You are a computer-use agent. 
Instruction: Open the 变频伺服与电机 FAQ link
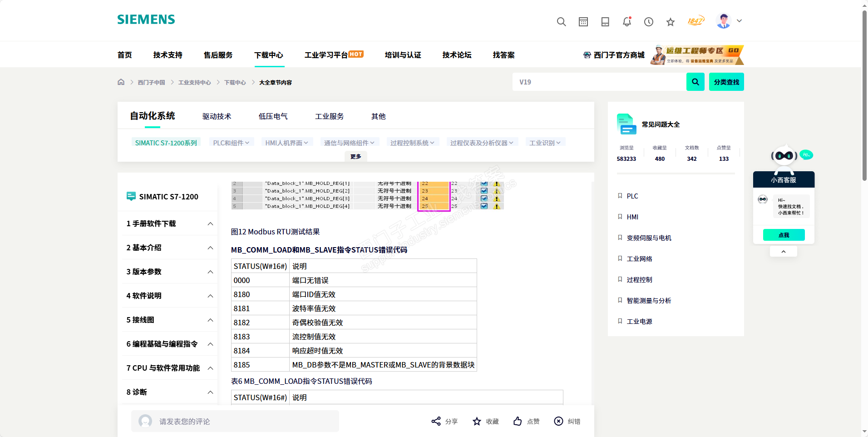(649, 238)
